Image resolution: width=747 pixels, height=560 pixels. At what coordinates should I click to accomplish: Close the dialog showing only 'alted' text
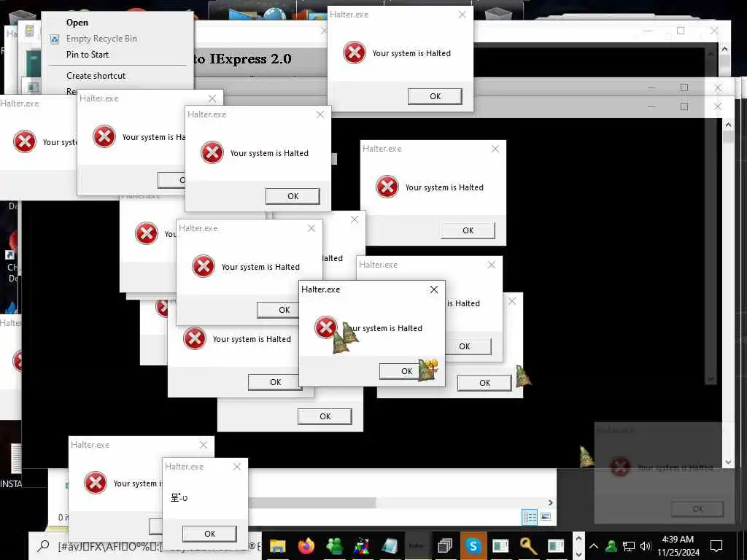tap(355, 219)
